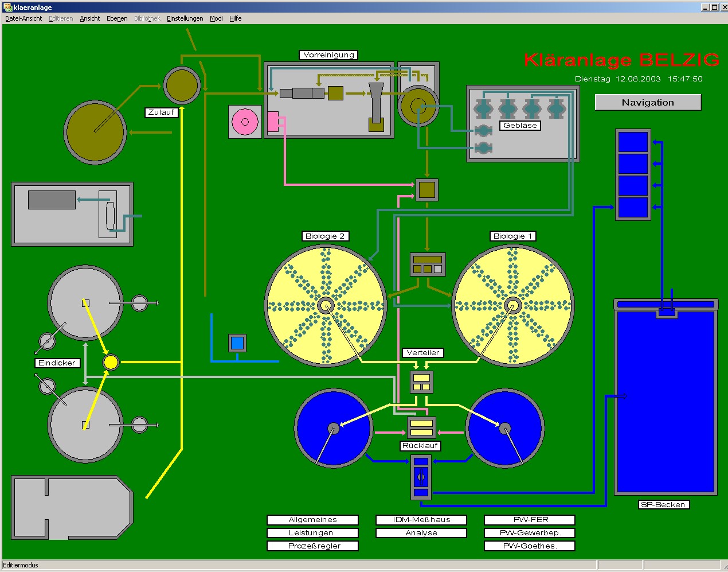Click the yellow Eindicker junction circle

(x=111, y=362)
